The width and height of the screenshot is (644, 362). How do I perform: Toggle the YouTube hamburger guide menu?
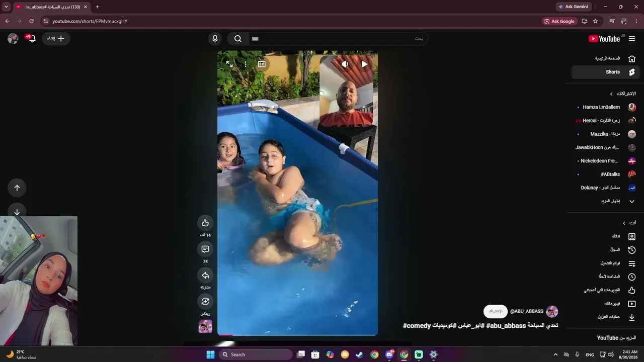point(632,39)
